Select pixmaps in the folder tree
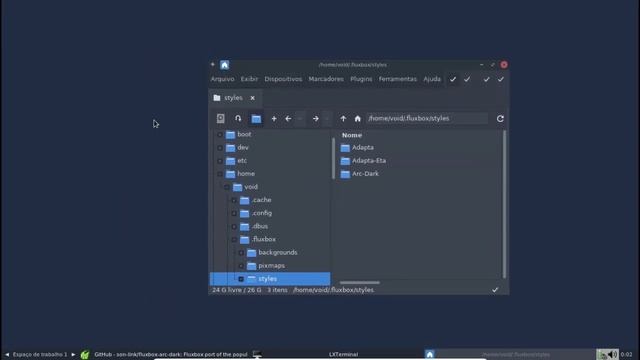Screen dimensions: 640x360 [x=271, y=266]
